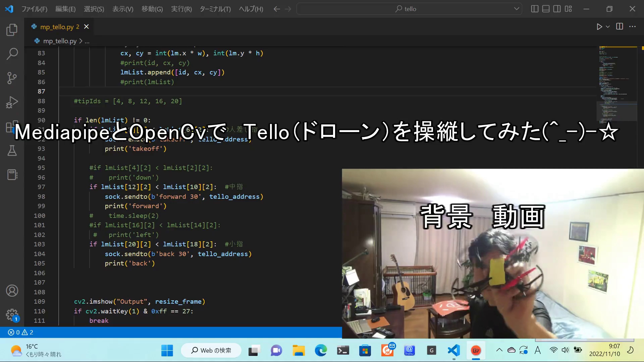Open the volume speaker tray icon
This screenshot has height=362, width=644.
(566, 350)
